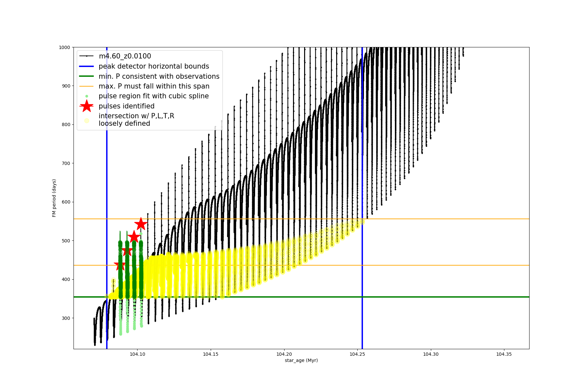Click 'peak detector horizontal bounds' legend text

(154, 66)
